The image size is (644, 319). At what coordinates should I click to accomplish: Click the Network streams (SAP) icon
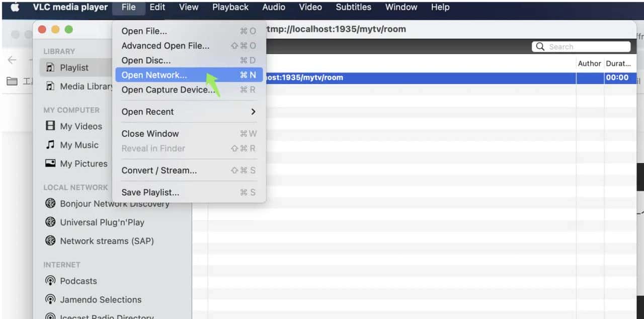point(50,241)
